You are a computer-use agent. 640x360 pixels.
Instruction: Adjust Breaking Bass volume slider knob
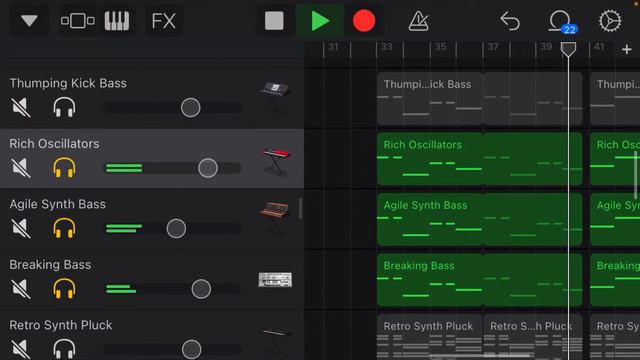pos(201,289)
